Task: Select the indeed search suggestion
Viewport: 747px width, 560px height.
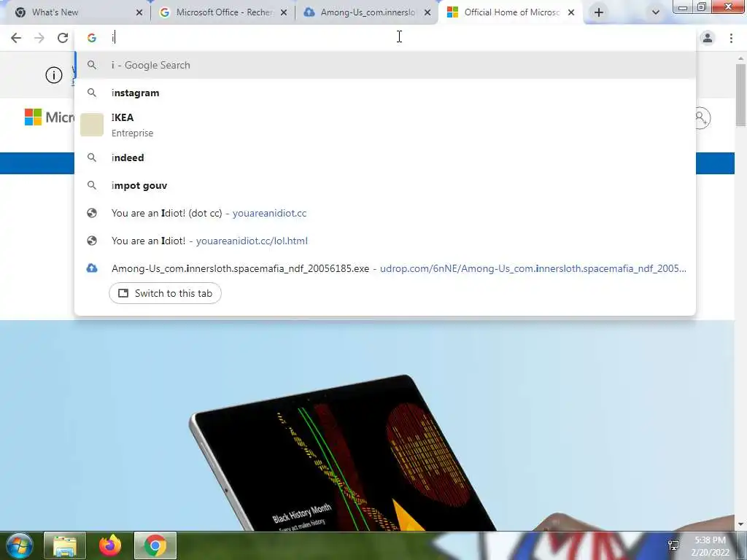Action: click(385, 157)
